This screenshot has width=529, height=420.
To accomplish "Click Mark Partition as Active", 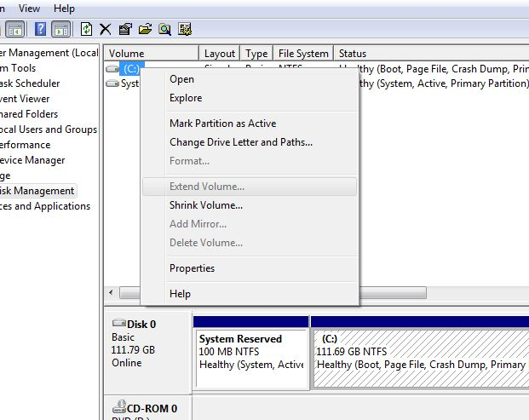I will [x=222, y=124].
